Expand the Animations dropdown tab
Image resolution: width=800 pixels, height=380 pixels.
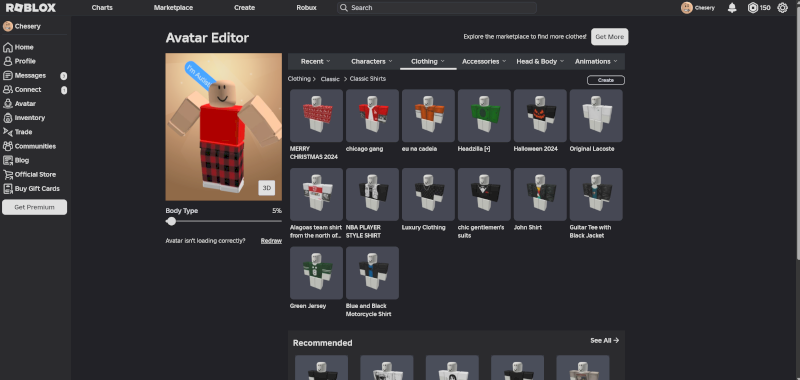tap(596, 61)
